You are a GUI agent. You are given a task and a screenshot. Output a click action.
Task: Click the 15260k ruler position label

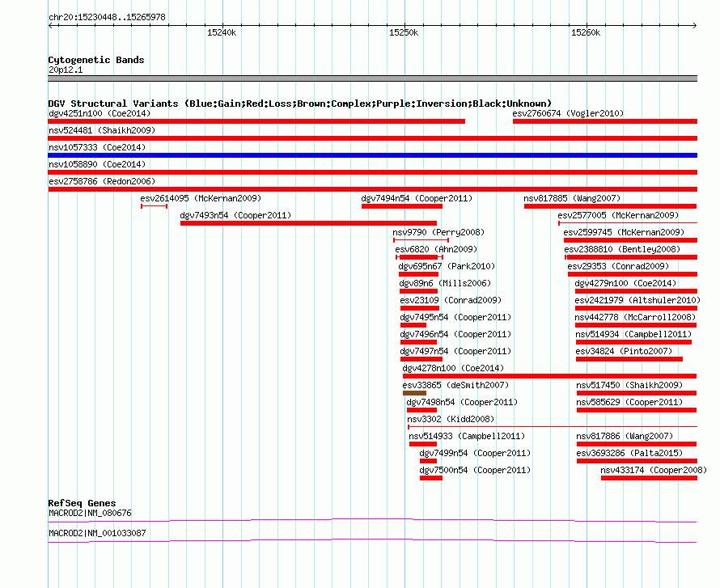click(x=586, y=32)
